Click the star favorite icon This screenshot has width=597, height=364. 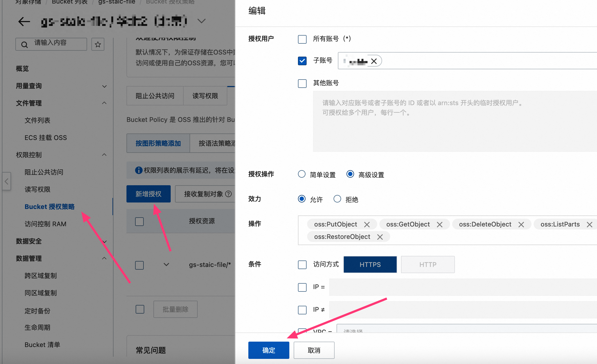[98, 44]
